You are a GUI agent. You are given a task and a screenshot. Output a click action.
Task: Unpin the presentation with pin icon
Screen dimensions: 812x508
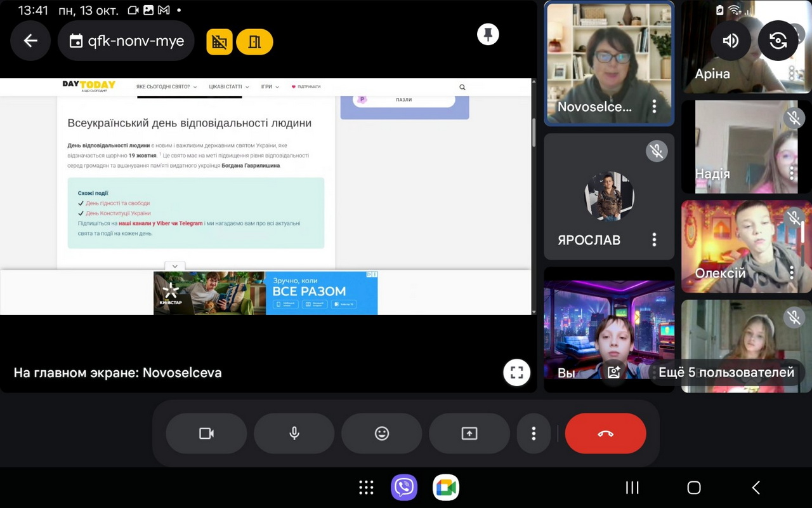(x=488, y=34)
